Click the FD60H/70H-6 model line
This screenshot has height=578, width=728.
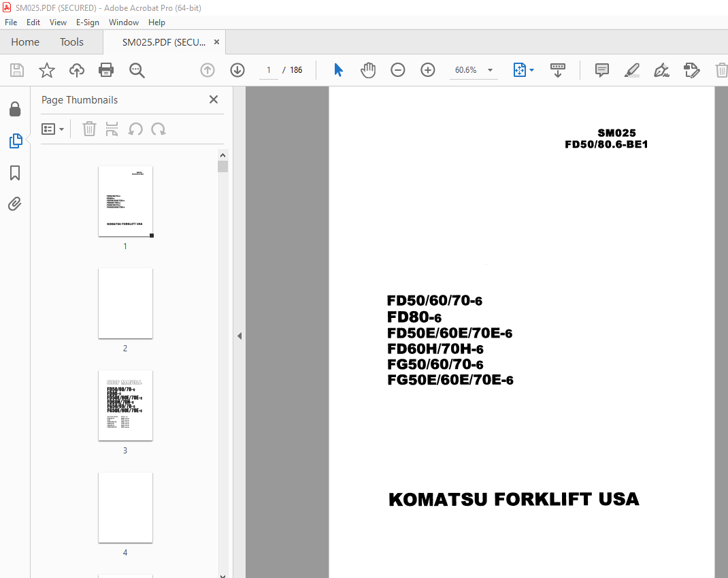coord(435,349)
